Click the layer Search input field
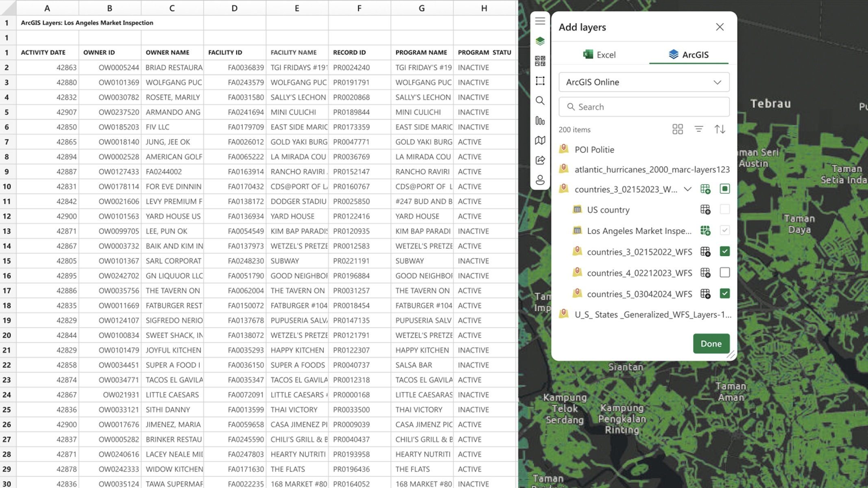This screenshot has width=868, height=488. 644,107
